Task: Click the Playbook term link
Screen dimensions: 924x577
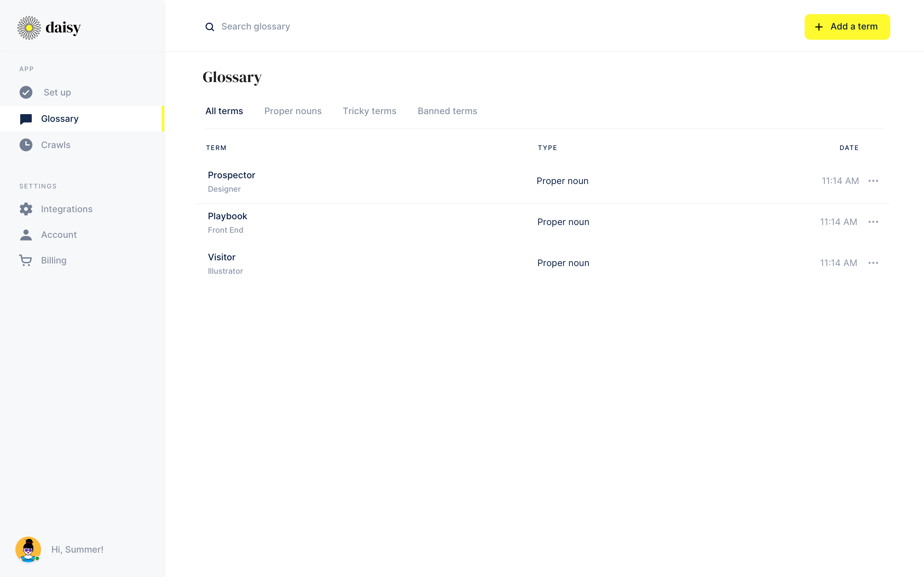Action: (227, 216)
